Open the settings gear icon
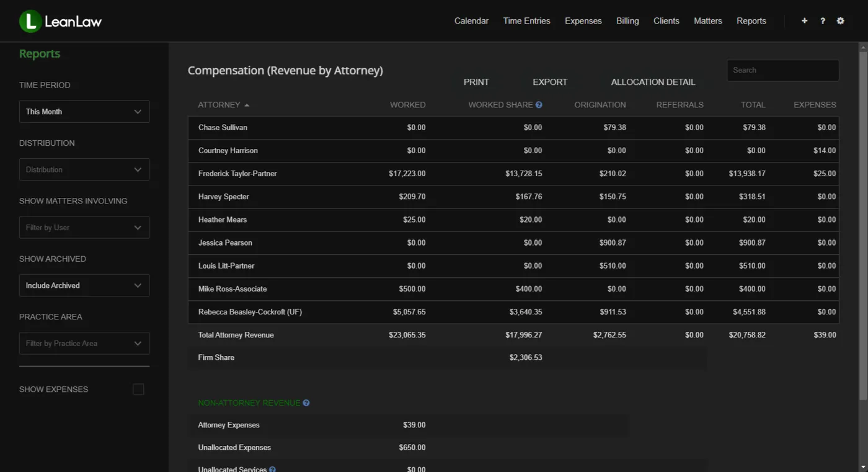 click(841, 20)
